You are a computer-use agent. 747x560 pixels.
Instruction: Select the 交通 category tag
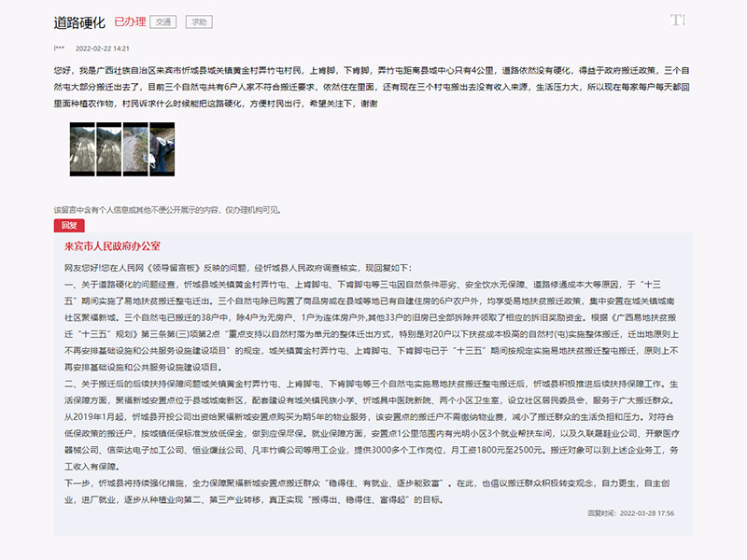[x=162, y=21]
